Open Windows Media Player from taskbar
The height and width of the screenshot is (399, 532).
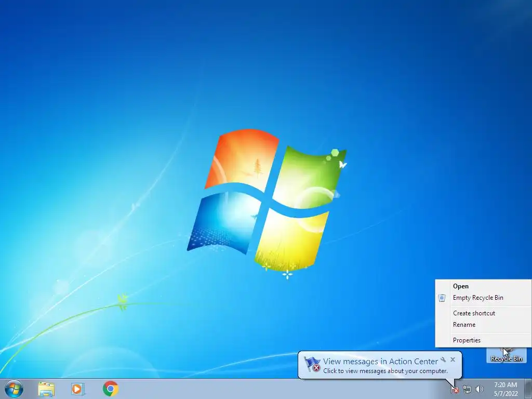(78, 389)
